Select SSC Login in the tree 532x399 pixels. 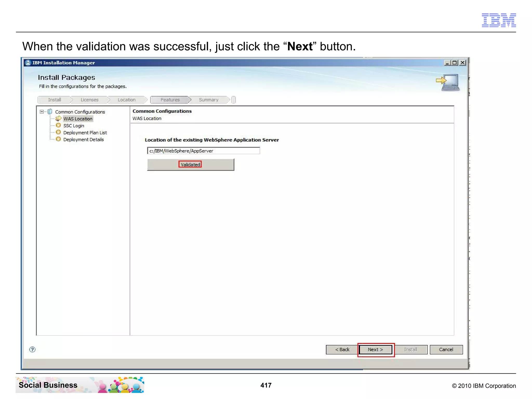[x=74, y=126]
